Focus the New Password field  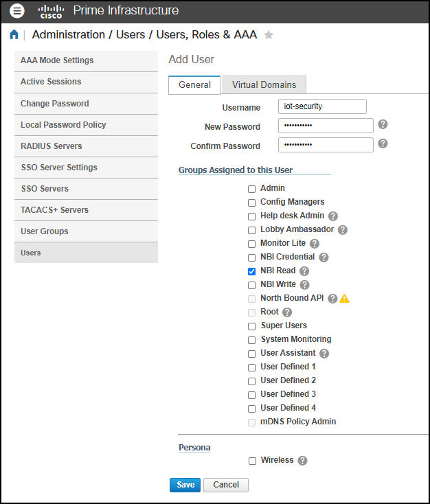tap(326, 126)
